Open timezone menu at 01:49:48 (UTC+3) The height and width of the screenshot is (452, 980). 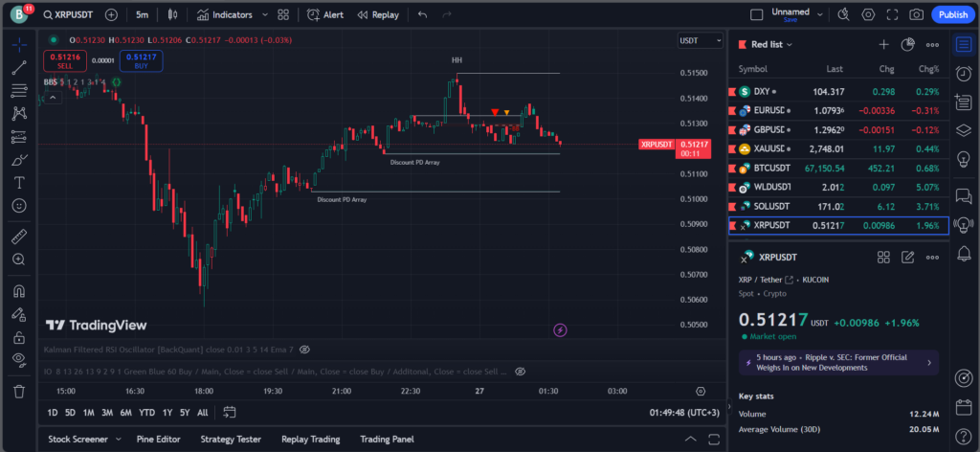coord(684,413)
